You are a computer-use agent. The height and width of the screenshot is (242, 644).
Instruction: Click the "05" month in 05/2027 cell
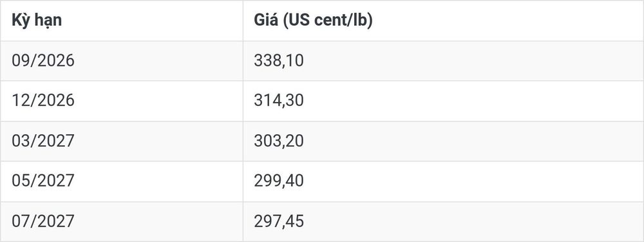tap(21, 181)
